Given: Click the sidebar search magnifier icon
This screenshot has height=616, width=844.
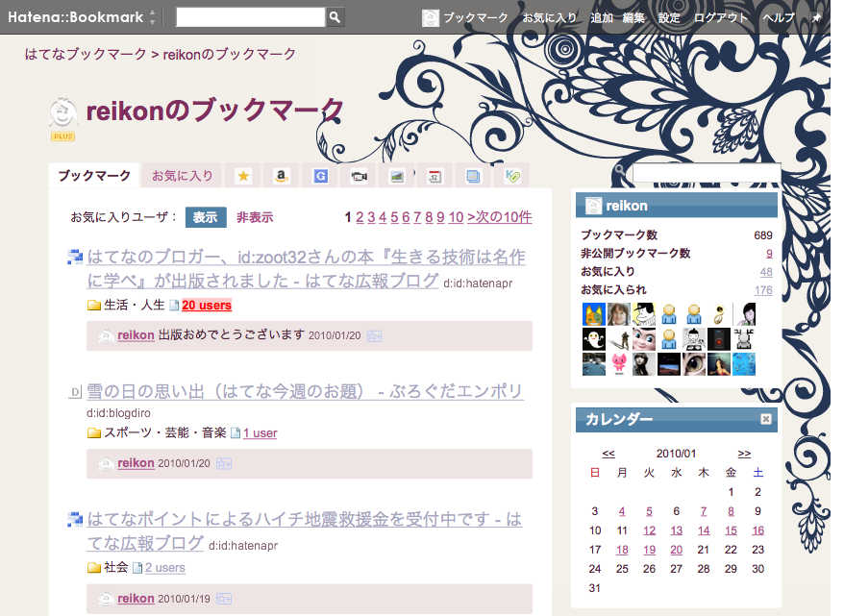Looking at the screenshot, I should pyautogui.click(x=620, y=170).
